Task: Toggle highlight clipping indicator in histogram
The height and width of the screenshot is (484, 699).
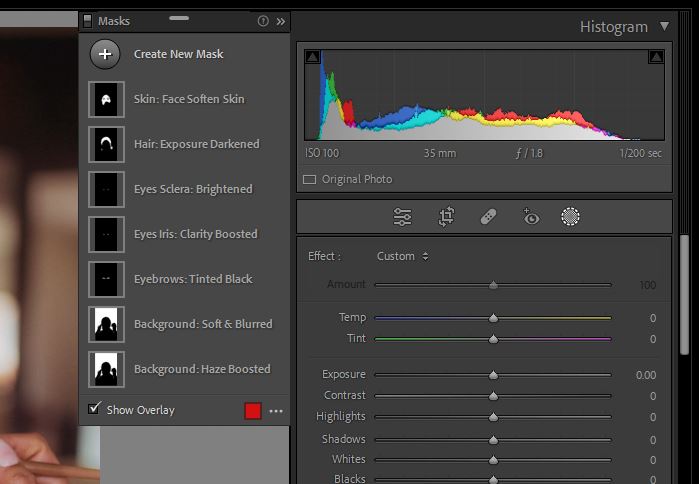Action: click(656, 58)
